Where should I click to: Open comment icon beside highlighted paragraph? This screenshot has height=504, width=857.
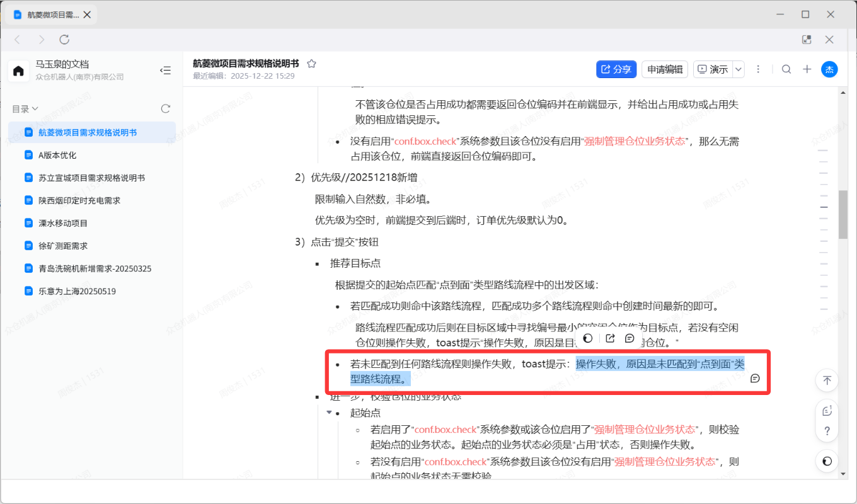(755, 379)
